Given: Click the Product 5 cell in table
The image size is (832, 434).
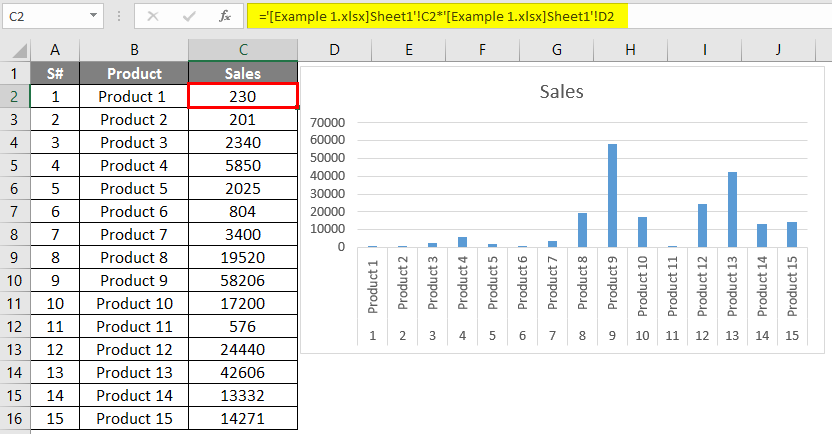Looking at the screenshot, I should point(134,188).
